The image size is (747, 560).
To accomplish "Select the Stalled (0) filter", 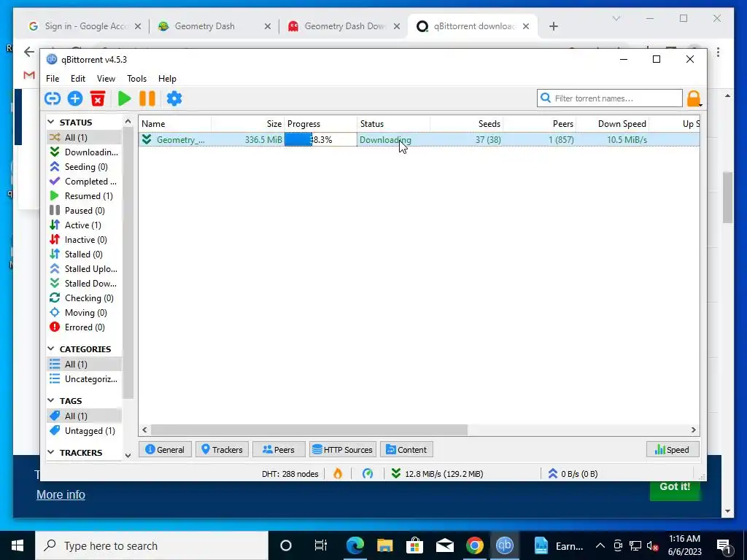I will coord(84,254).
